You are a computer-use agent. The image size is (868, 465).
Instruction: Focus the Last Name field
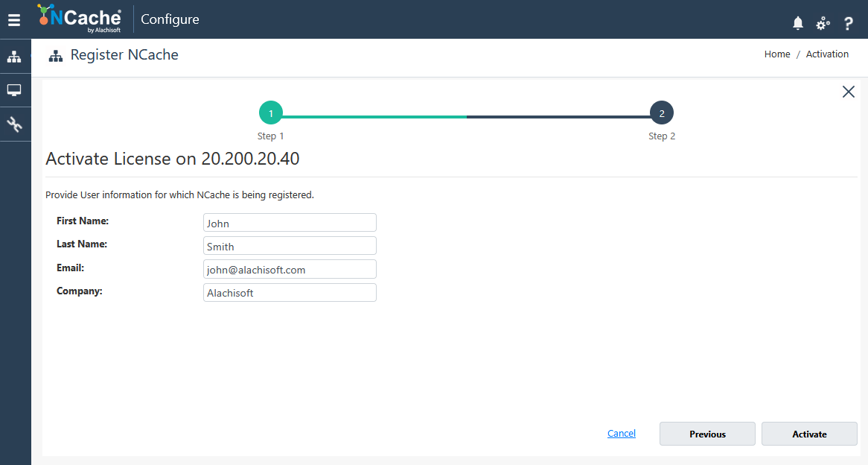pos(290,246)
